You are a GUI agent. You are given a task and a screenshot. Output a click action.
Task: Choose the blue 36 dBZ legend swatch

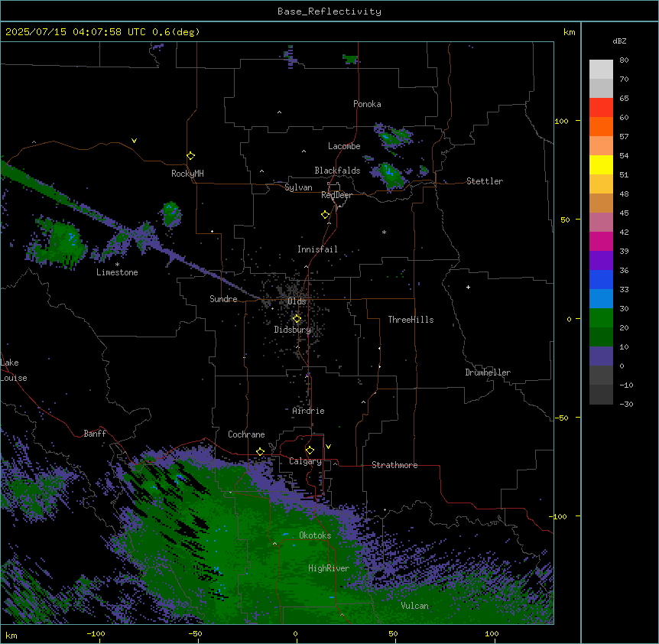(601, 279)
